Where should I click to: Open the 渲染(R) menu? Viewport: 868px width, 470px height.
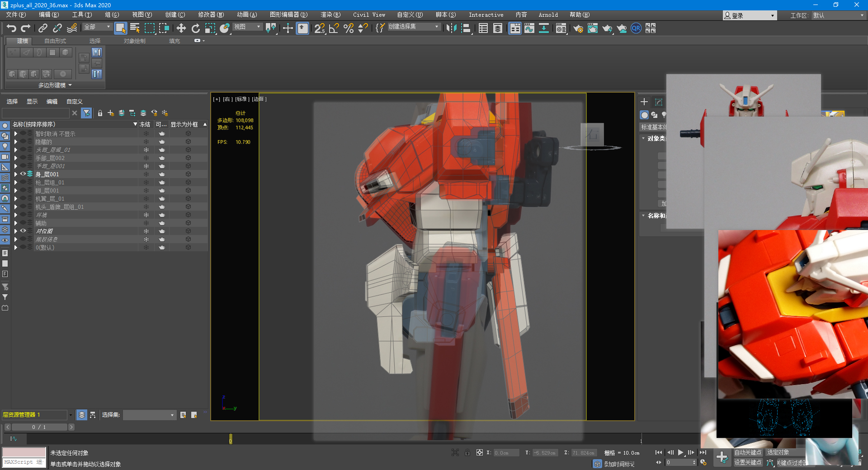tap(330, 15)
